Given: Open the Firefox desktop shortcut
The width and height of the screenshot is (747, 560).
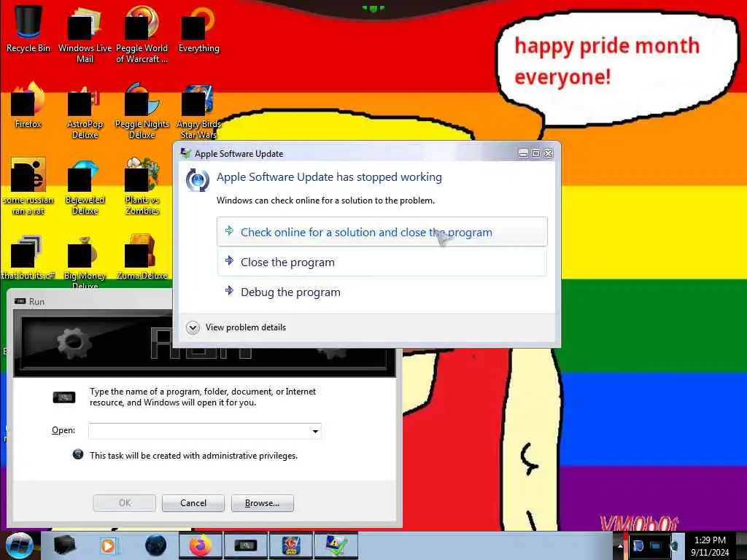Looking at the screenshot, I should click(x=28, y=105).
